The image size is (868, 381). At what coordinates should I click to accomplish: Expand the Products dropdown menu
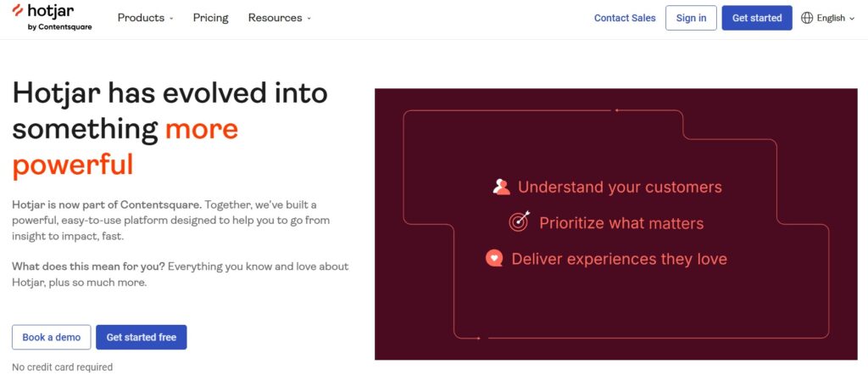pyautogui.click(x=145, y=18)
